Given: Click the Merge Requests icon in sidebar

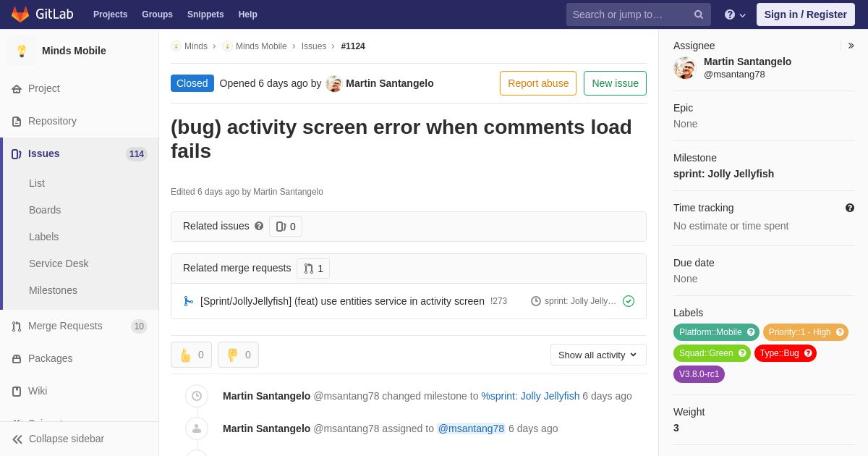Looking at the screenshot, I should 17,326.
